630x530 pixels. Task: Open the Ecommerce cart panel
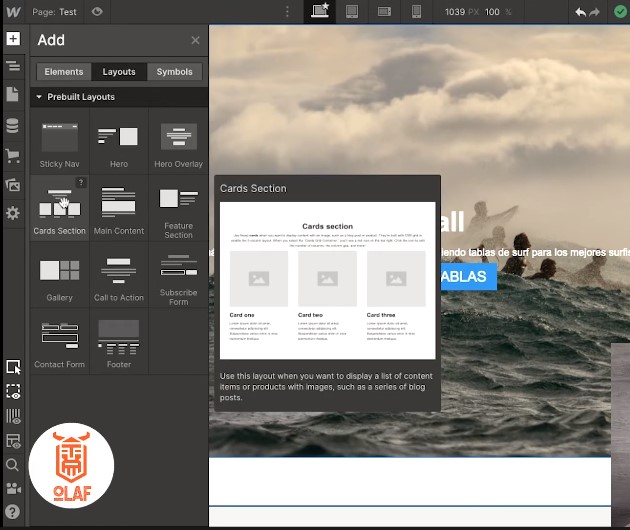pyautogui.click(x=12, y=156)
